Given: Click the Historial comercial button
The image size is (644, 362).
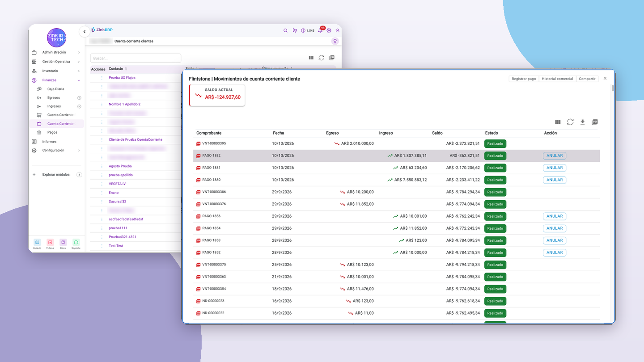Looking at the screenshot, I should coord(557,79).
